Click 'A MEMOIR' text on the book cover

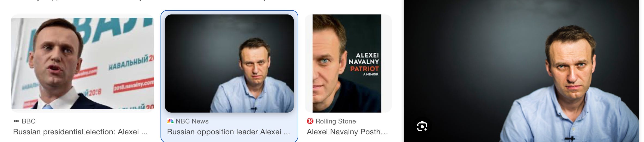(371, 74)
